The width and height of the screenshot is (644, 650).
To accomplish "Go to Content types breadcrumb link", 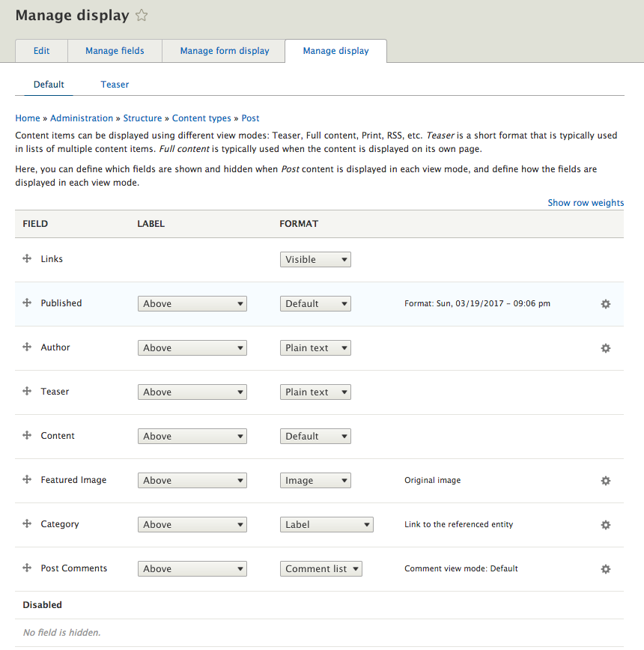I will [x=201, y=118].
